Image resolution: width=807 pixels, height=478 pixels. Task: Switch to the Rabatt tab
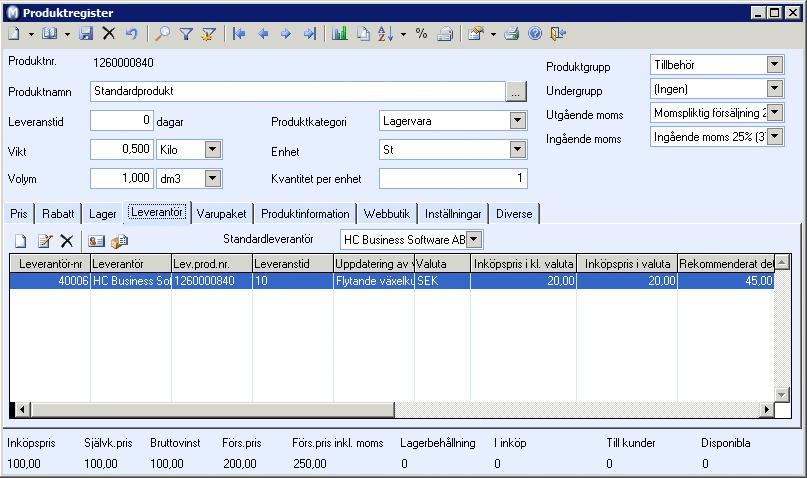click(x=58, y=214)
